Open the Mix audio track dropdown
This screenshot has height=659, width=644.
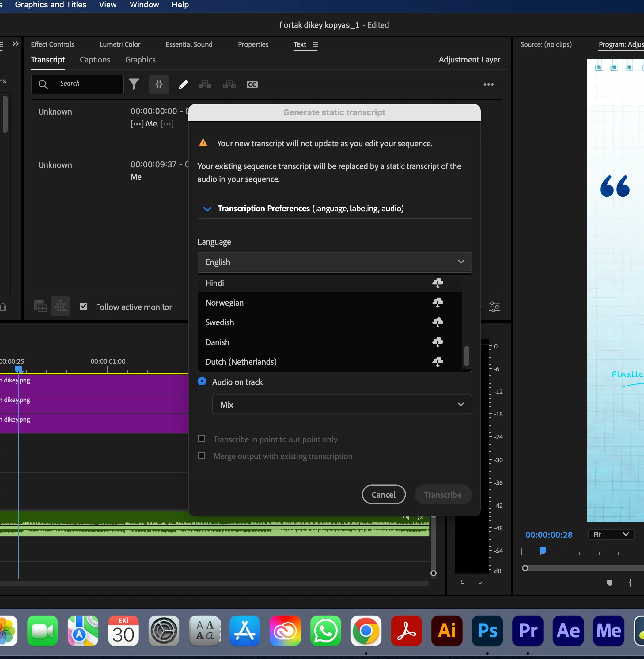[342, 405]
